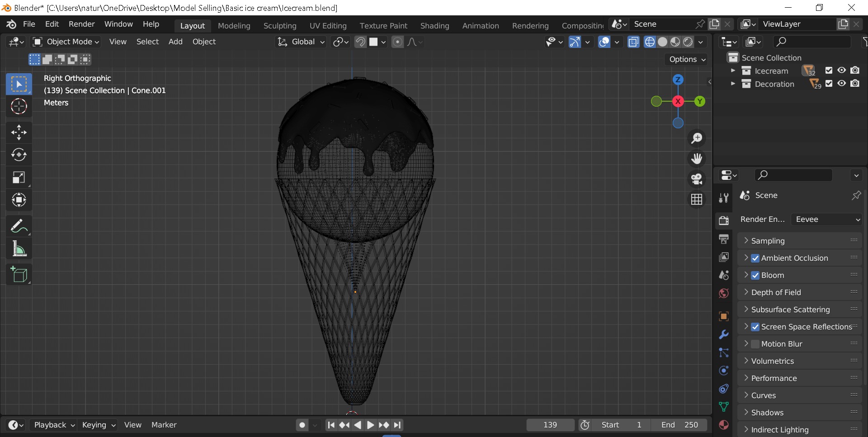Open the Material properties tab
The width and height of the screenshot is (868, 437).
point(724,425)
